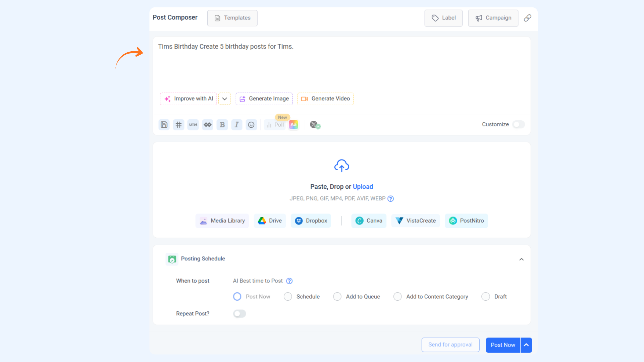Open VistaCreate integration
The image size is (644, 362).
(x=416, y=221)
